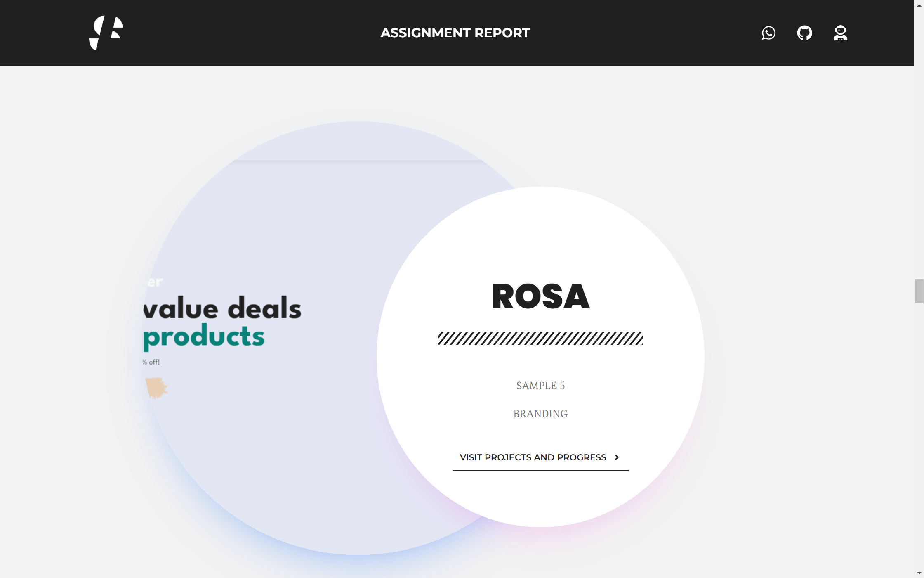The height and width of the screenshot is (578, 924).
Task: Click the scrollbar down arrow
Action: pyautogui.click(x=919, y=573)
